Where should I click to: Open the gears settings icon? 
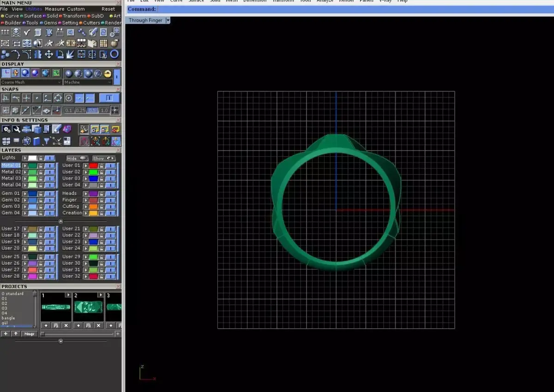click(x=6, y=129)
